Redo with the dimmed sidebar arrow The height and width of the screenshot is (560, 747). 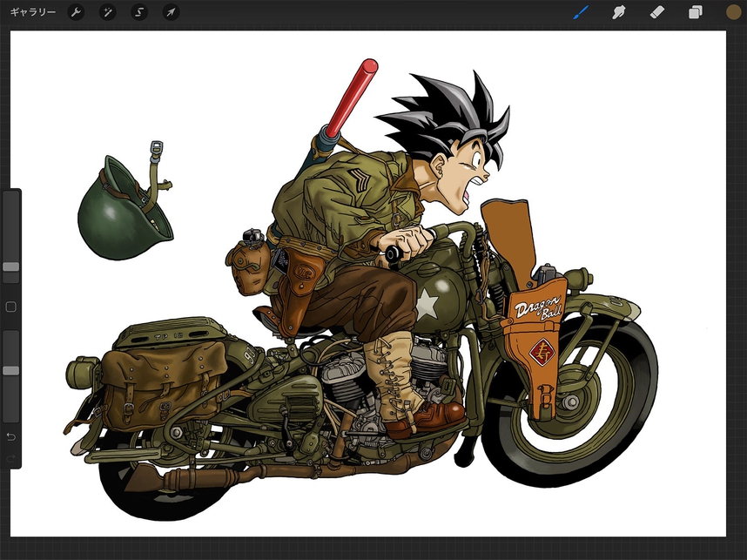(x=11, y=457)
